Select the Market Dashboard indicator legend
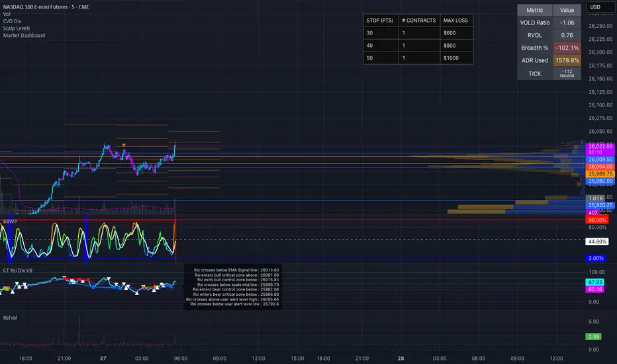The image size is (617, 364). tap(24, 35)
